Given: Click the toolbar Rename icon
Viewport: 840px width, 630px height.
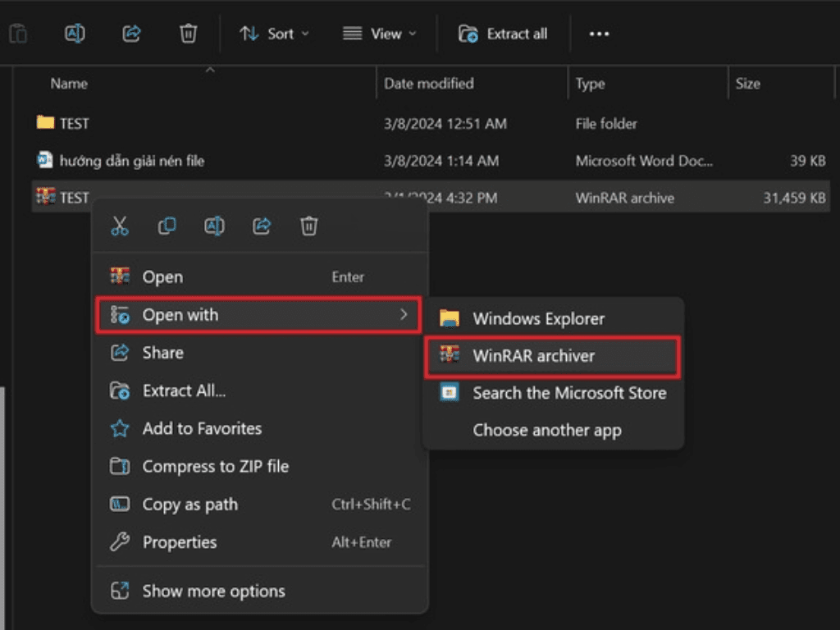Looking at the screenshot, I should [x=75, y=34].
